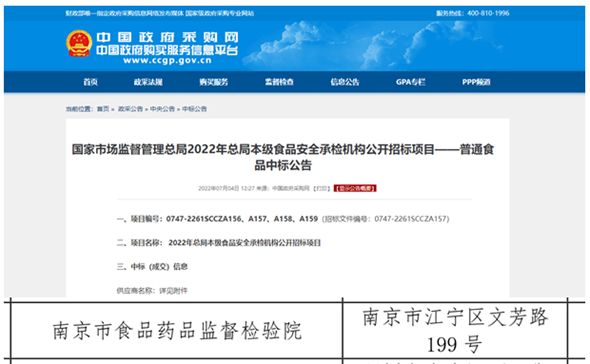Click the 中标公告 article headline
The height and width of the screenshot is (364, 590).
[x=283, y=157]
